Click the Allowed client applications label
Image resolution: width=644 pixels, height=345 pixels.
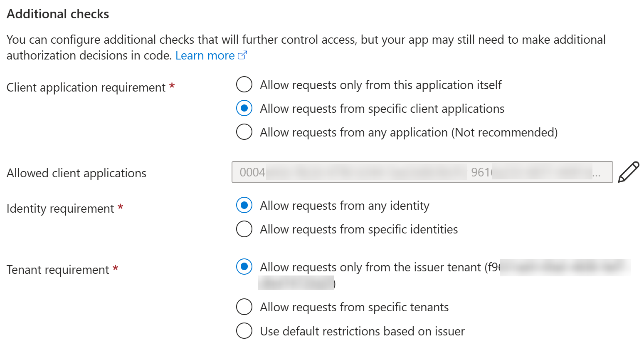pos(76,173)
